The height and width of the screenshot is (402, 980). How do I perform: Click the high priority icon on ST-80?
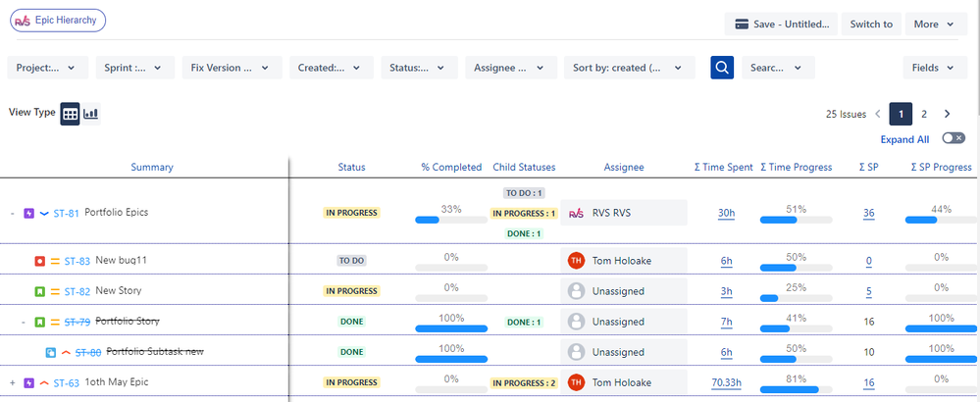67,353
